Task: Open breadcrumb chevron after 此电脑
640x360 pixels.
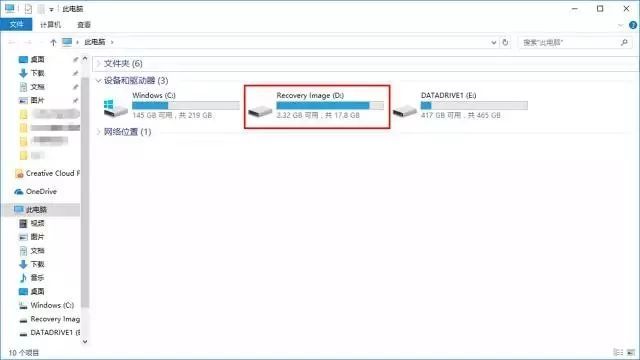Action: point(112,42)
